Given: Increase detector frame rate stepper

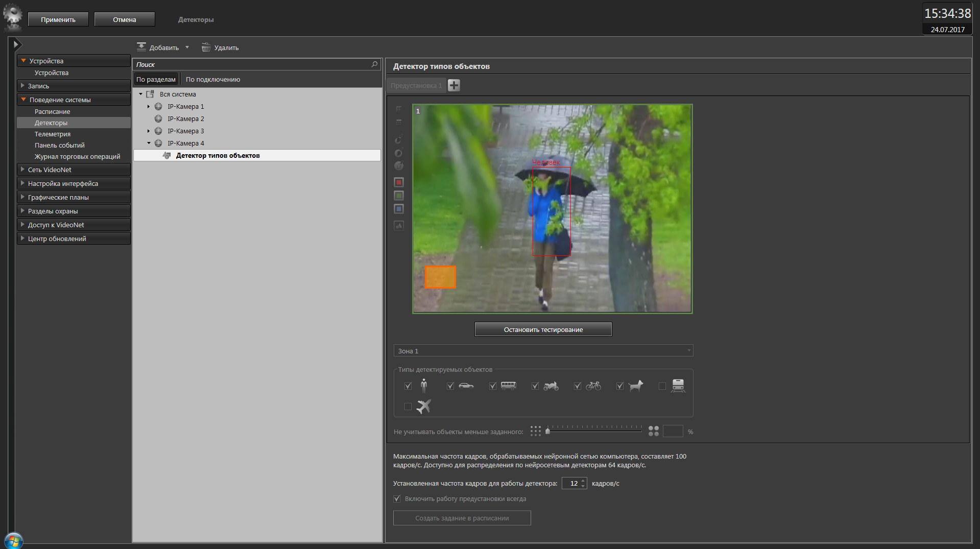Looking at the screenshot, I should 583,481.
